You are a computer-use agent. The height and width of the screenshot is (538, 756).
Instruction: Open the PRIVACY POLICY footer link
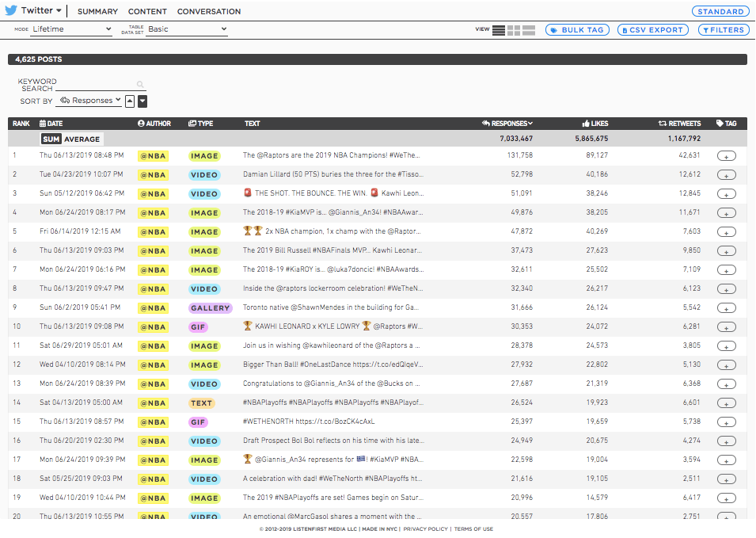tap(425, 529)
